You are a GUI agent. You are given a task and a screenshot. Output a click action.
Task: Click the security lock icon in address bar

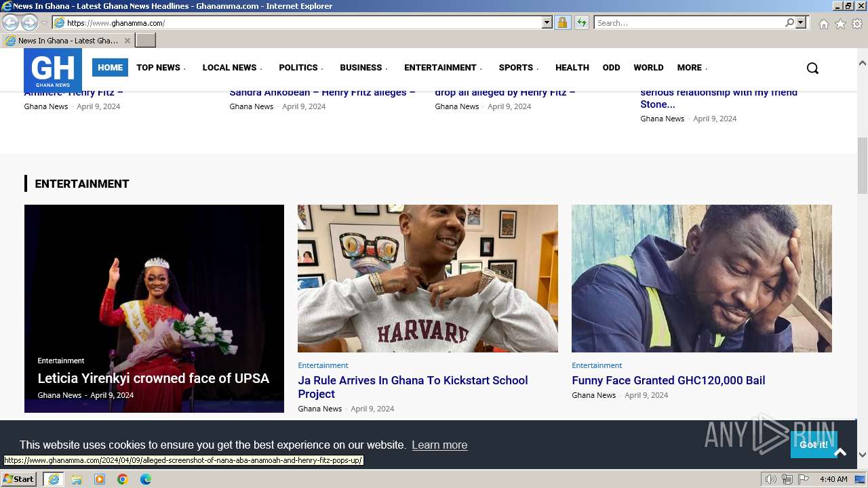[562, 22]
